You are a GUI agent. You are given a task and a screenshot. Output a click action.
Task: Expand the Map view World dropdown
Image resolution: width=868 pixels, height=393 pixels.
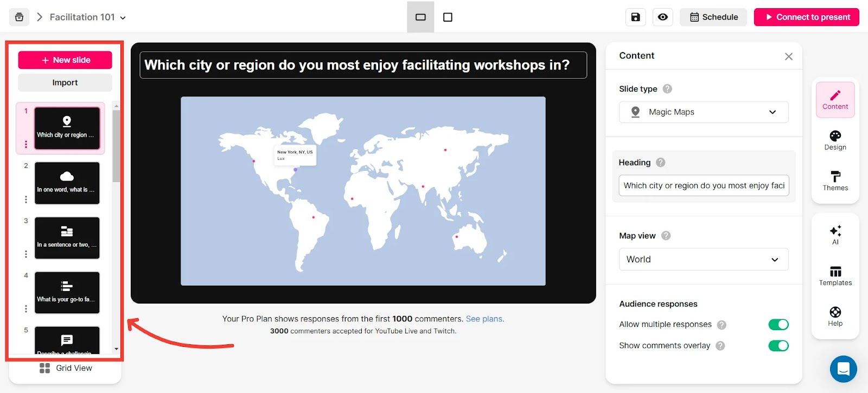(703, 260)
